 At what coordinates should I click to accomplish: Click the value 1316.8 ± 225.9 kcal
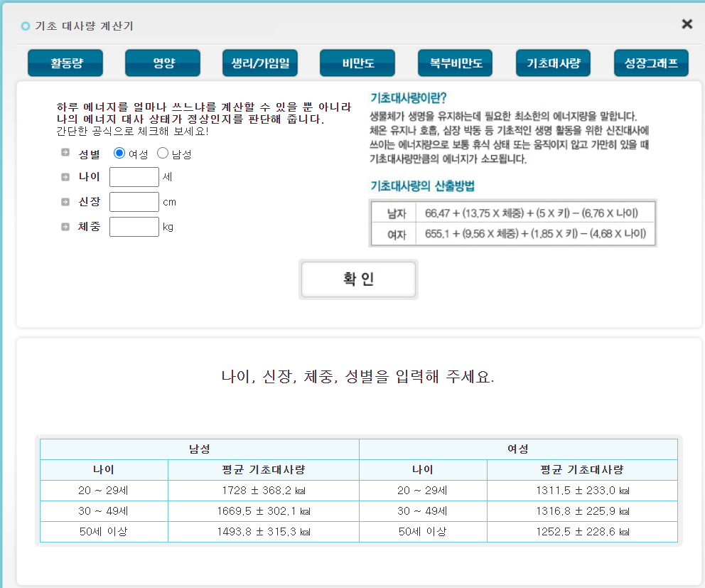pos(582,511)
